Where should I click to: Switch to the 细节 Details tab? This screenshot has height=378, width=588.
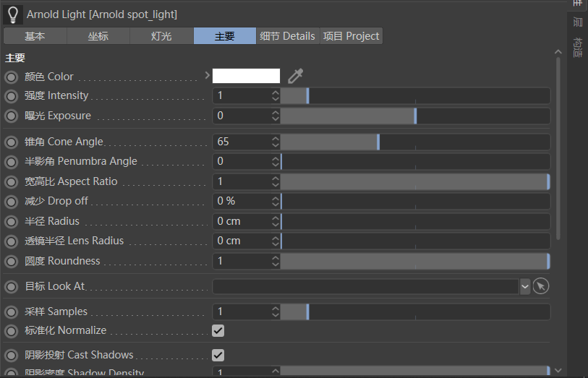(288, 36)
